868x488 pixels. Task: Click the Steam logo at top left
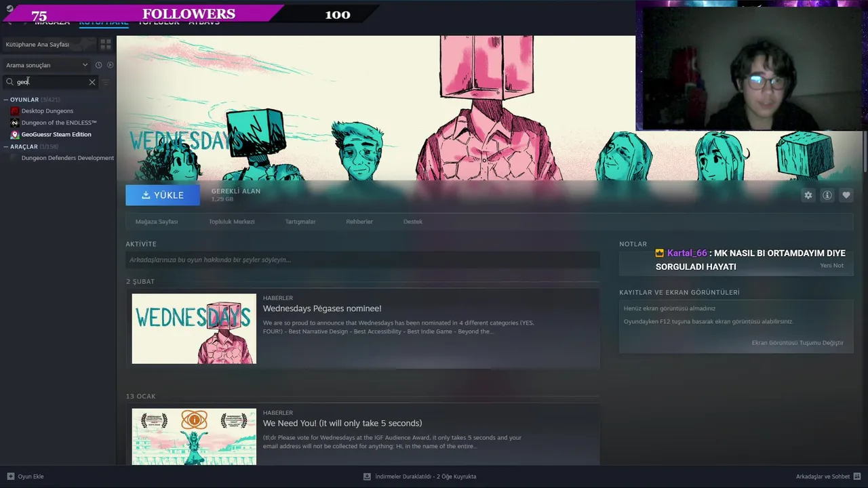coord(9,8)
